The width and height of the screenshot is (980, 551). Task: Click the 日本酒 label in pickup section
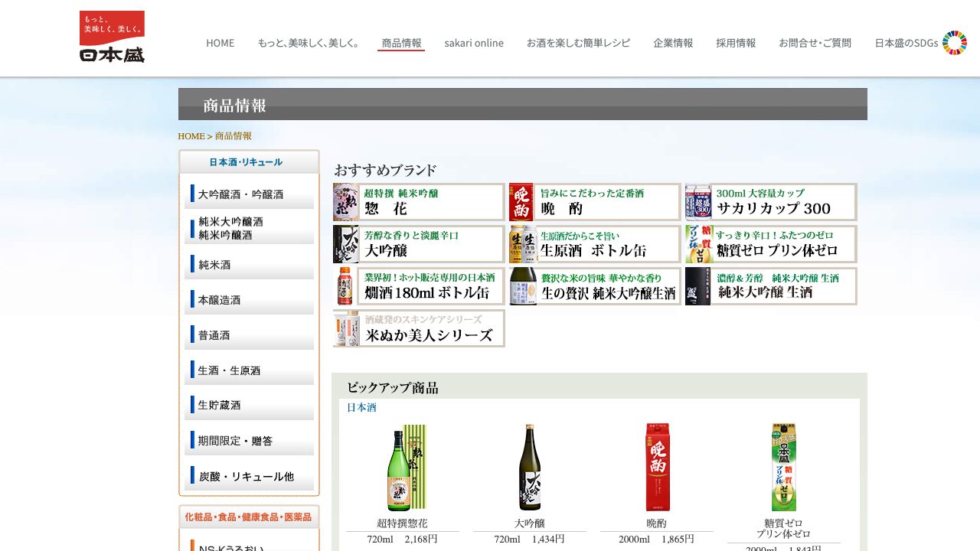point(361,408)
